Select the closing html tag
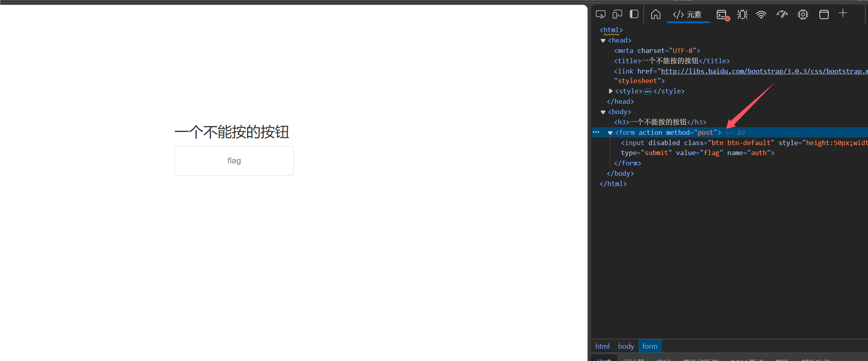 click(x=613, y=184)
